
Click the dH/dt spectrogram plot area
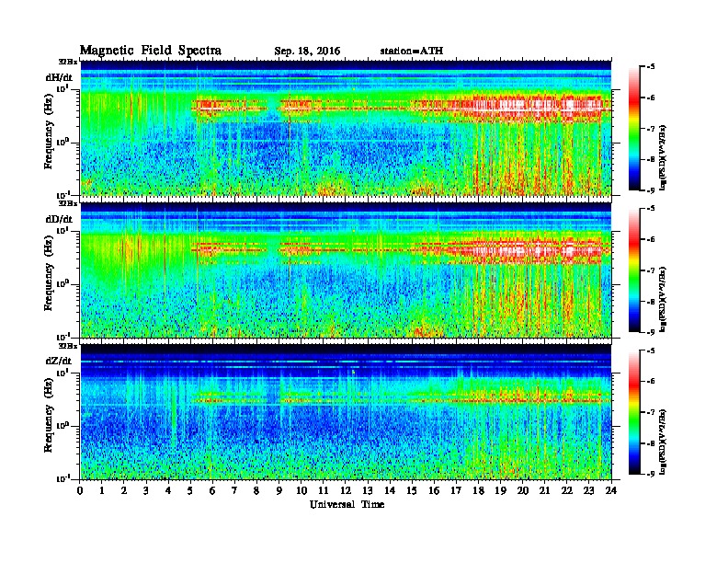pyautogui.click(x=346, y=128)
